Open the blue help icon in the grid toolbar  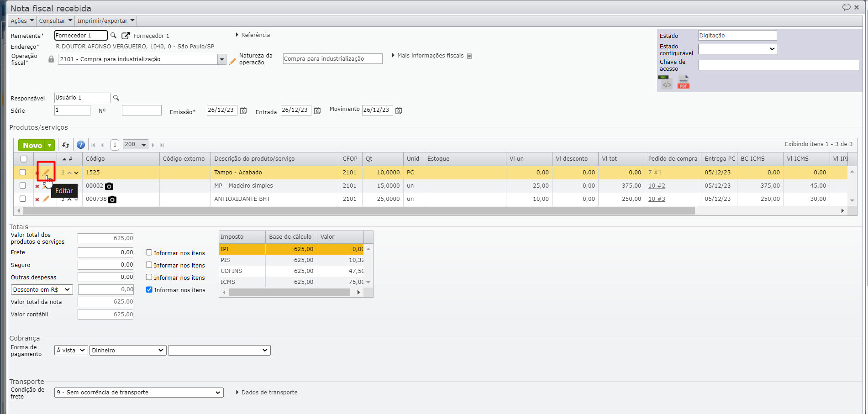tap(81, 145)
